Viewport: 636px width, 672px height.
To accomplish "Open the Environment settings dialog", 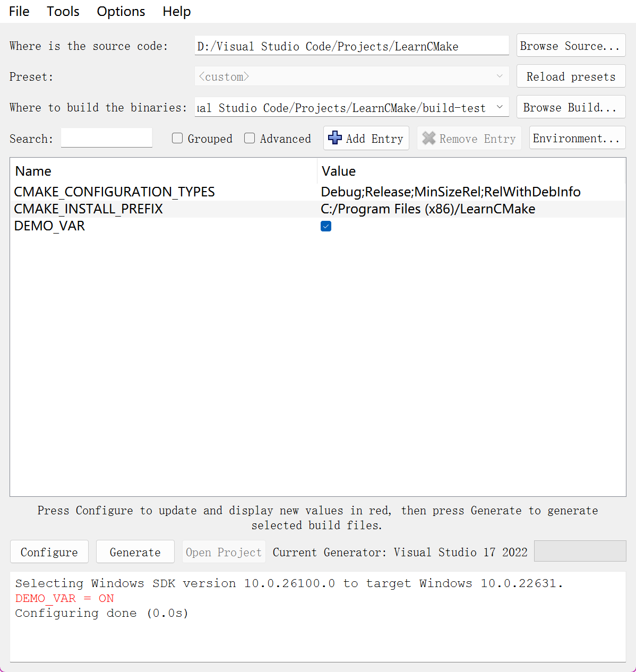I will click(x=577, y=138).
